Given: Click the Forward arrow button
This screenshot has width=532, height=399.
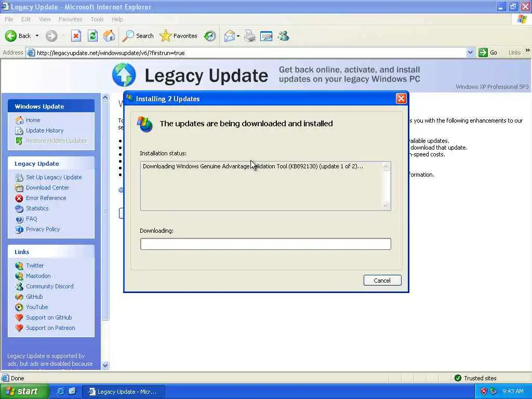Looking at the screenshot, I should tap(51, 36).
